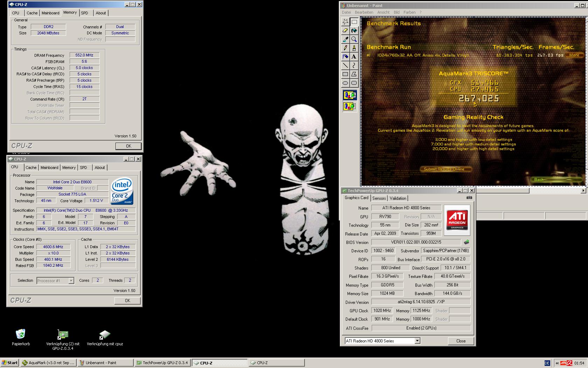
Task: Switch to Unbenannt - Paint taskbar button
Action: pyautogui.click(x=105, y=363)
